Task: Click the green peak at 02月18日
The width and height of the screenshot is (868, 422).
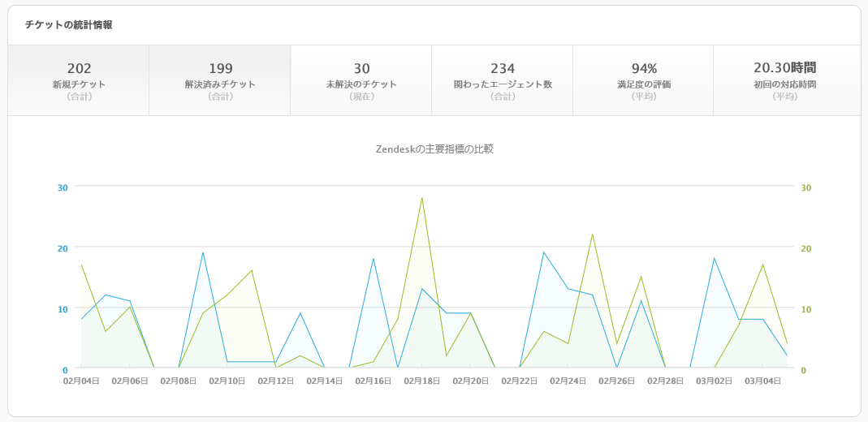Action: [x=422, y=197]
